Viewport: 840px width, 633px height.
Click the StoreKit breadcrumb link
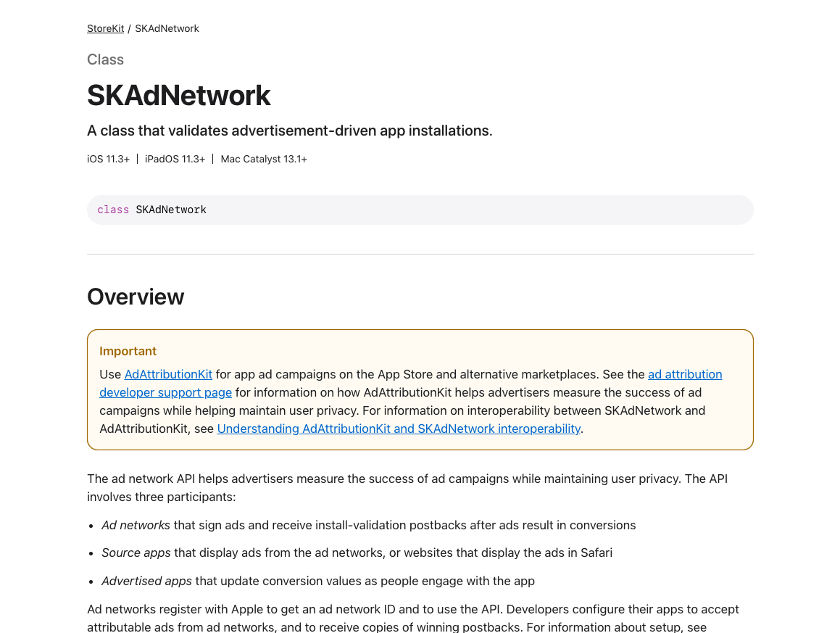click(105, 28)
